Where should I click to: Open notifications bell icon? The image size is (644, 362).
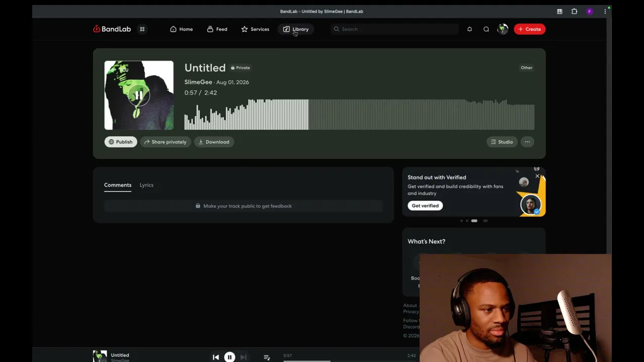point(469,29)
